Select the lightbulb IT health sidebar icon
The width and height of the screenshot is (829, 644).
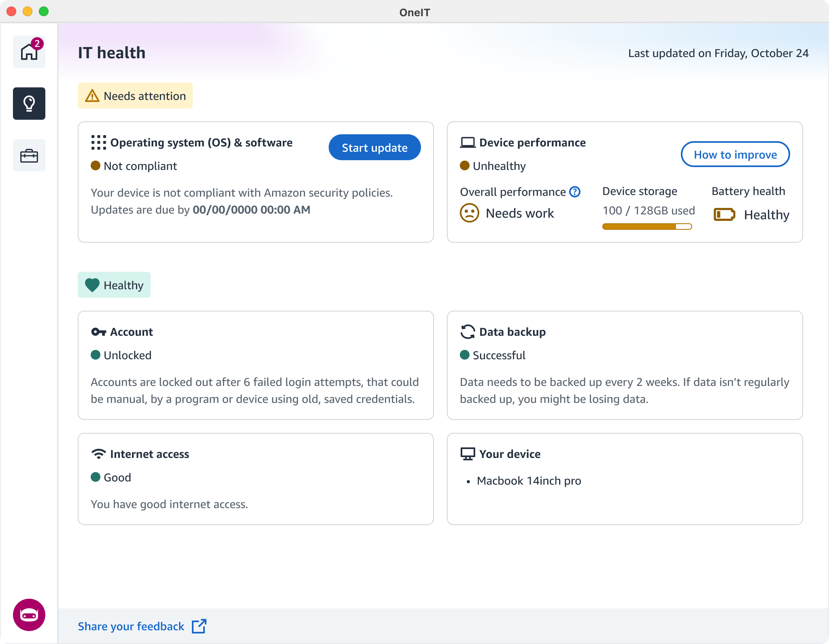(29, 104)
